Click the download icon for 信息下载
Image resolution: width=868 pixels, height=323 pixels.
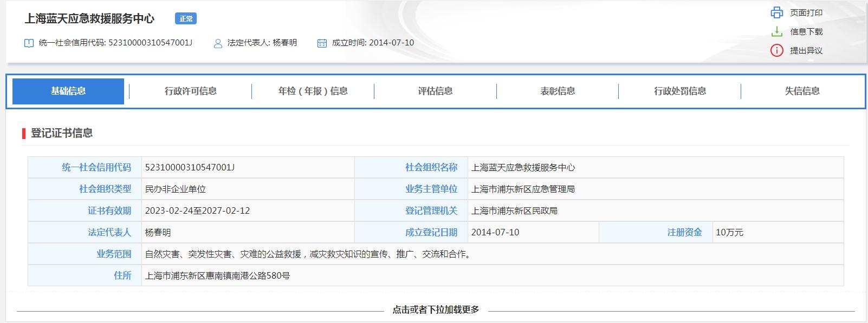click(x=776, y=31)
